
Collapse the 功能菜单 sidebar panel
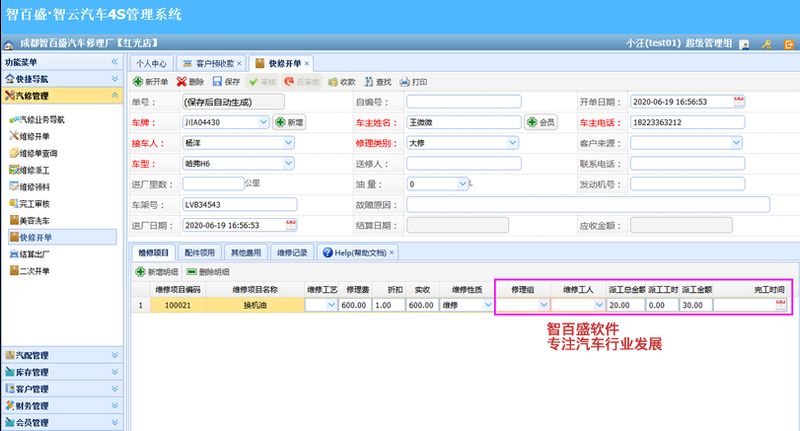(115, 62)
